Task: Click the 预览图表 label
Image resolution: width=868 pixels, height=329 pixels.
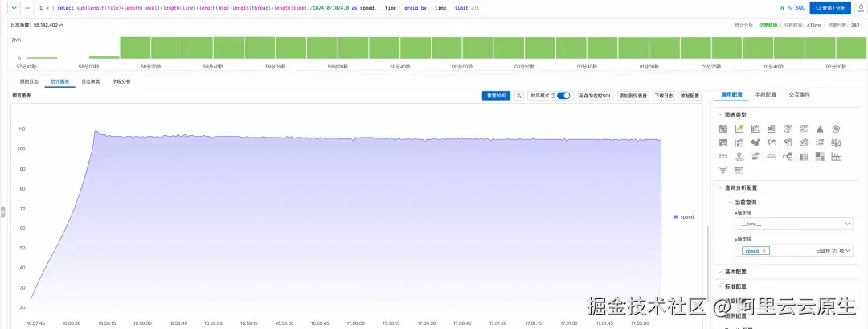Action: (23, 95)
